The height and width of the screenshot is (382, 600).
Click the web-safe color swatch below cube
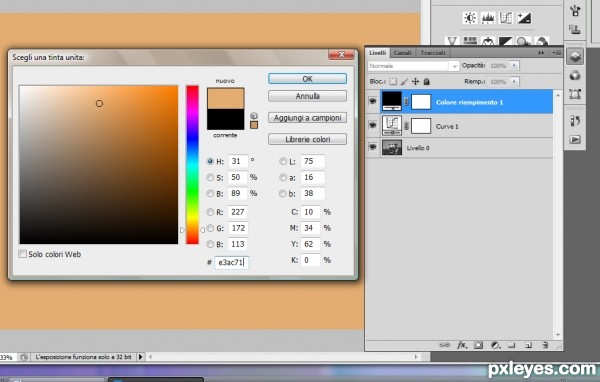[x=254, y=125]
